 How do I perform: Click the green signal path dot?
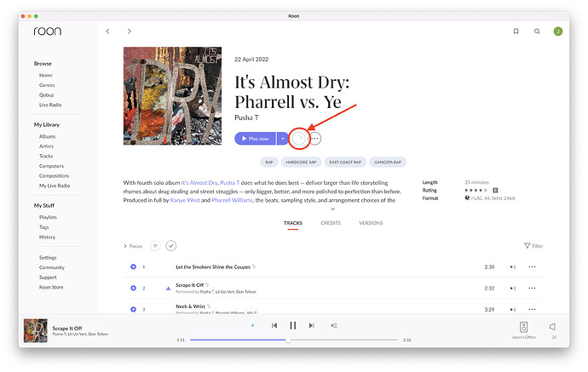click(252, 325)
